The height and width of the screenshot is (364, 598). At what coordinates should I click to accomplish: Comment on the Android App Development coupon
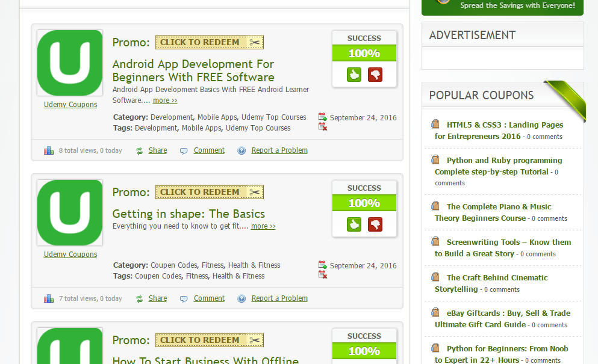point(209,150)
